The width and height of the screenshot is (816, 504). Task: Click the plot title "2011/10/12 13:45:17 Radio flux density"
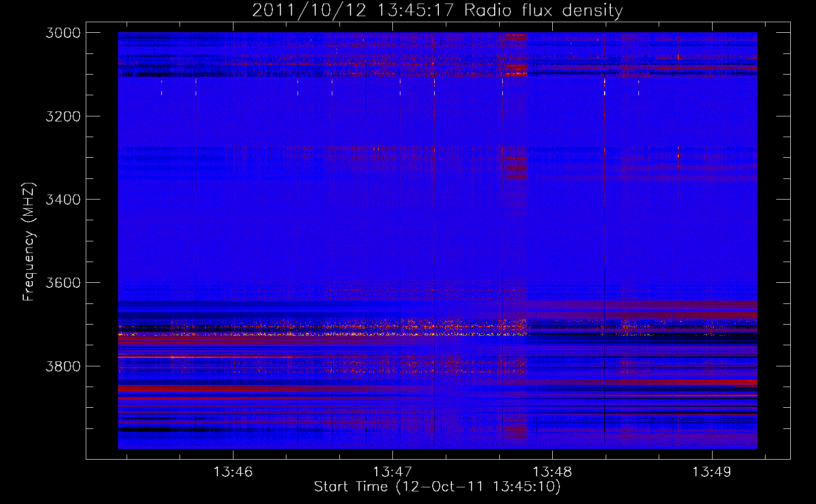(437, 10)
